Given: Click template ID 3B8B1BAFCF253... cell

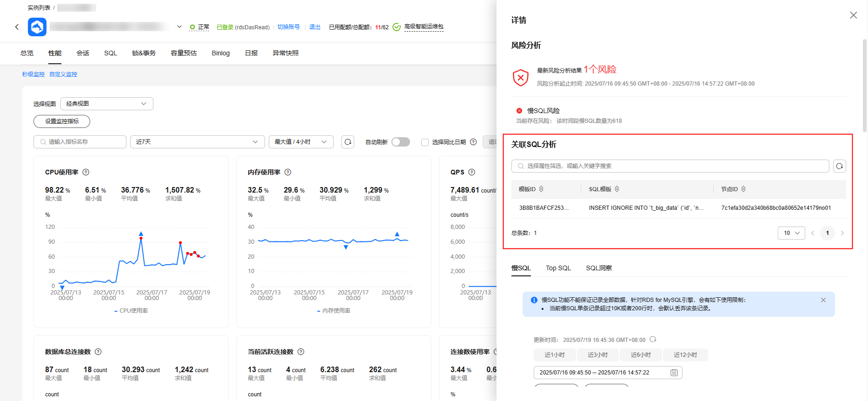Looking at the screenshot, I should pyautogui.click(x=544, y=208).
